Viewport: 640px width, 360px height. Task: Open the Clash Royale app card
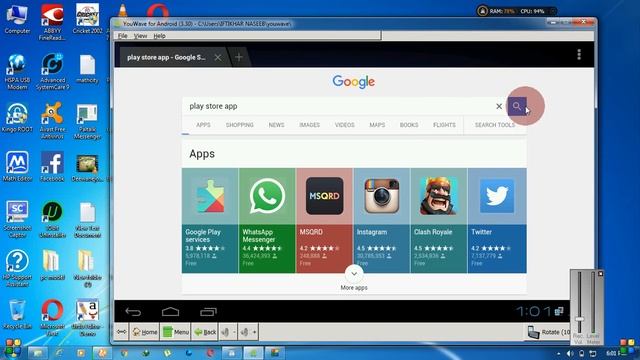point(439,220)
